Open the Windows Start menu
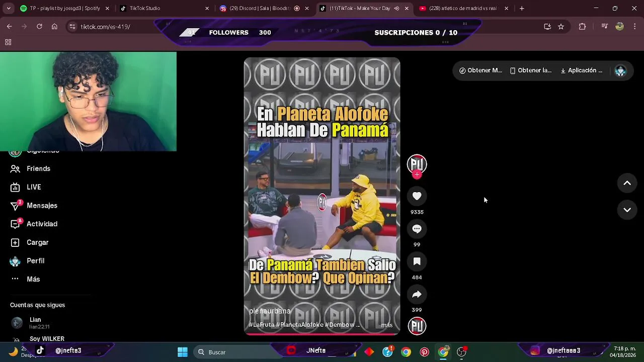 pos(183,352)
